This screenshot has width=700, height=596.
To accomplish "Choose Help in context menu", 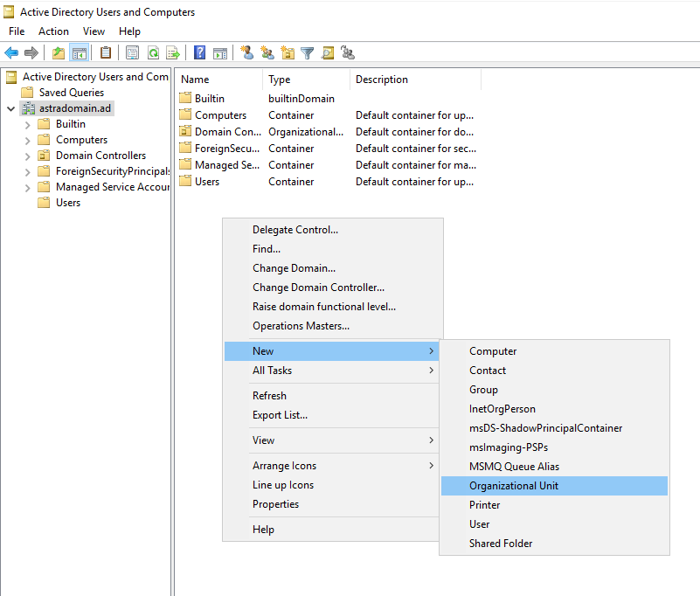I will [331, 530].
